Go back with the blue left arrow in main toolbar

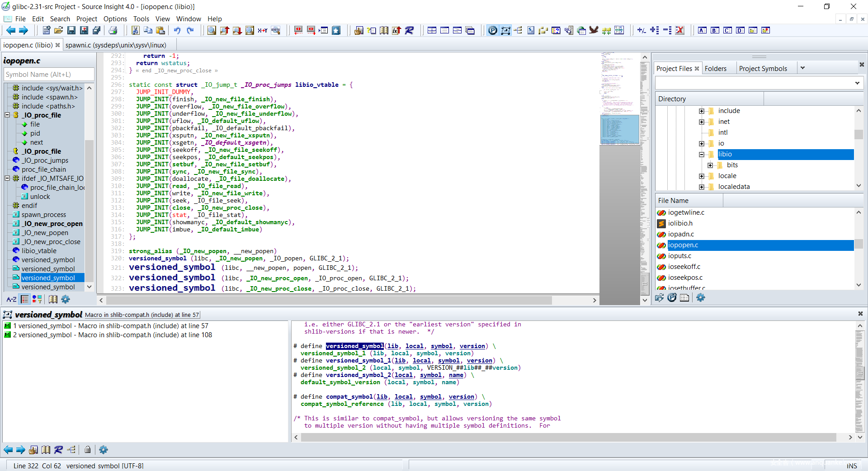(11, 30)
